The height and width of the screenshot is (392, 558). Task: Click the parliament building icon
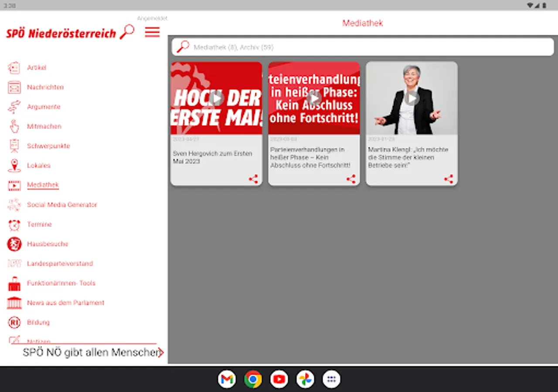pos(14,303)
